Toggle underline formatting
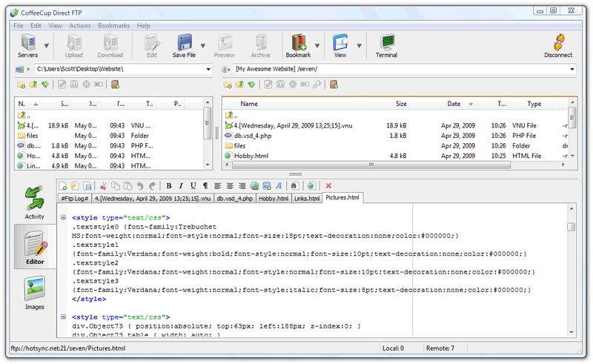The width and height of the screenshot is (593, 364). coord(193,186)
